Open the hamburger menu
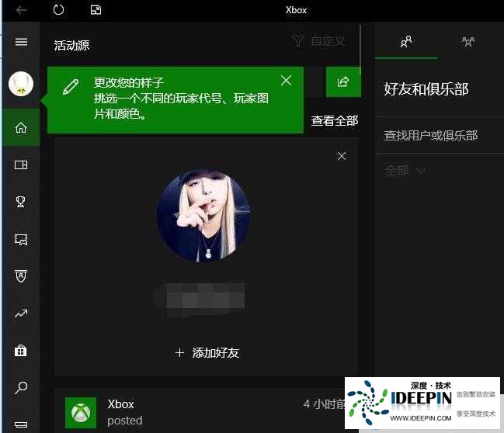The width and height of the screenshot is (504, 433). (x=21, y=42)
